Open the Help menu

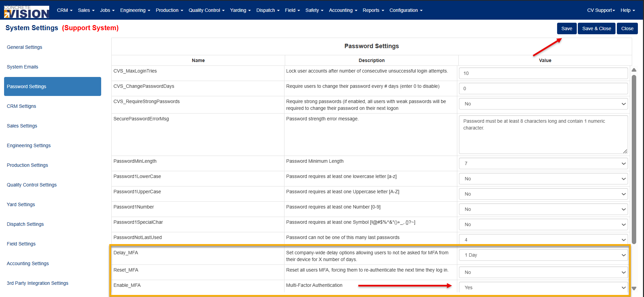tap(628, 10)
